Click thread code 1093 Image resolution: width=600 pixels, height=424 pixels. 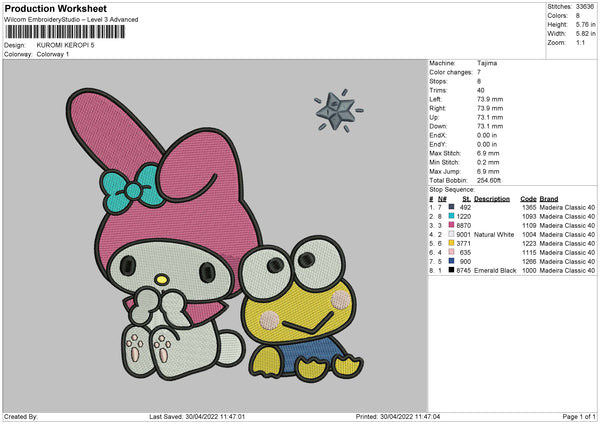point(529,217)
